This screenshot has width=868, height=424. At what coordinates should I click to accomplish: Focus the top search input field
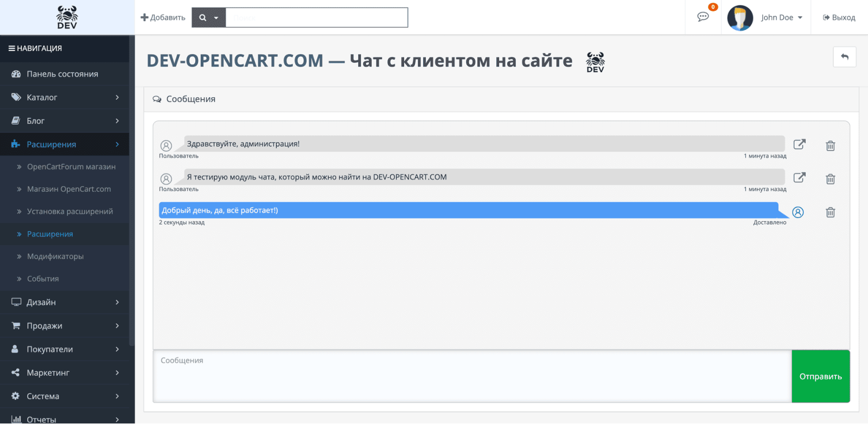[x=317, y=17]
